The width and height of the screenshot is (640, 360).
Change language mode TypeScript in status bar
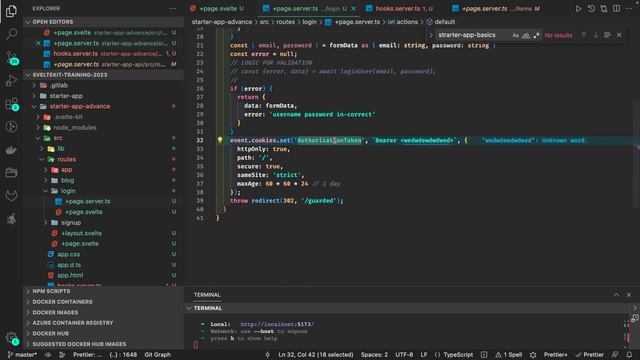point(458,355)
